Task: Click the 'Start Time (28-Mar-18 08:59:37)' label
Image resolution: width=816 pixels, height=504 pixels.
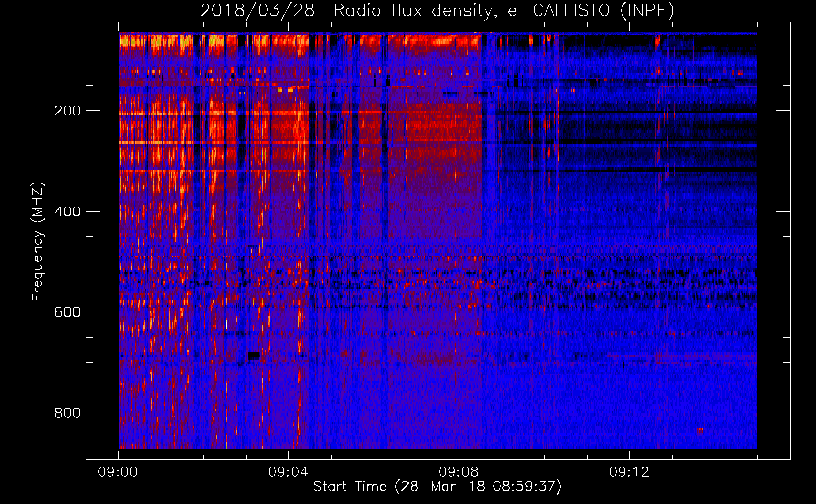Action: click(x=437, y=487)
